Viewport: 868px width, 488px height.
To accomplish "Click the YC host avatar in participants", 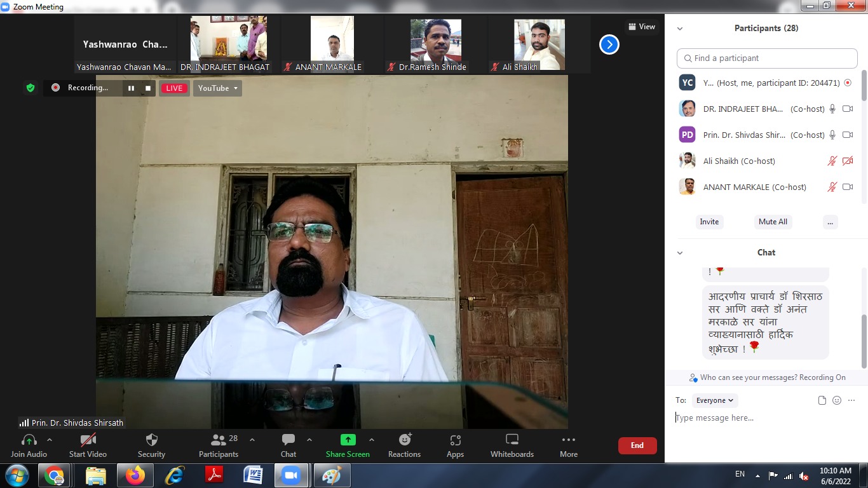I will click(687, 83).
